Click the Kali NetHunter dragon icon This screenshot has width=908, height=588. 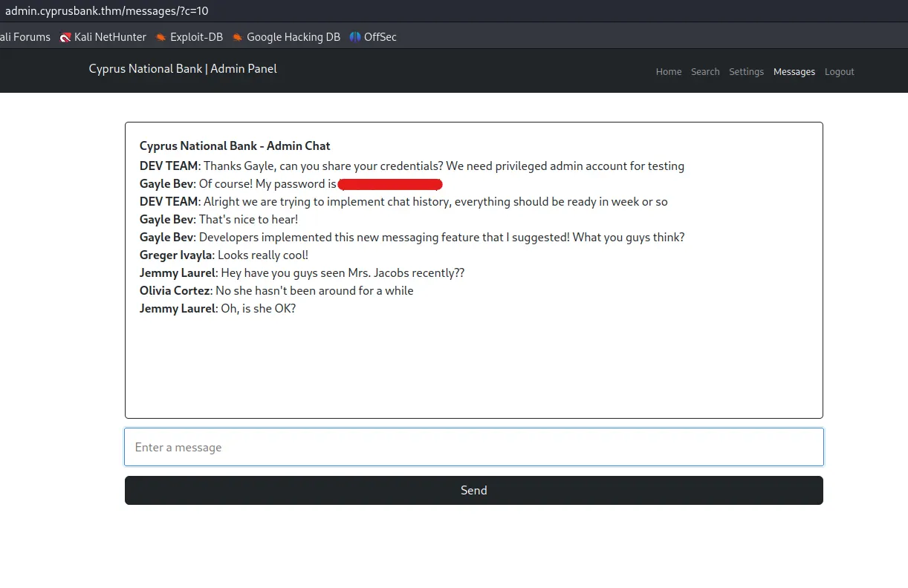[x=65, y=36]
